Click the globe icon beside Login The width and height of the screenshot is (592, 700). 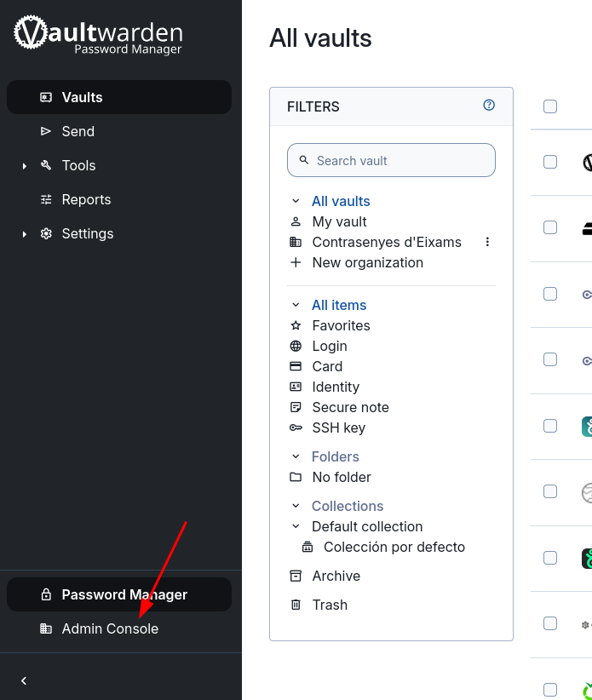point(296,346)
